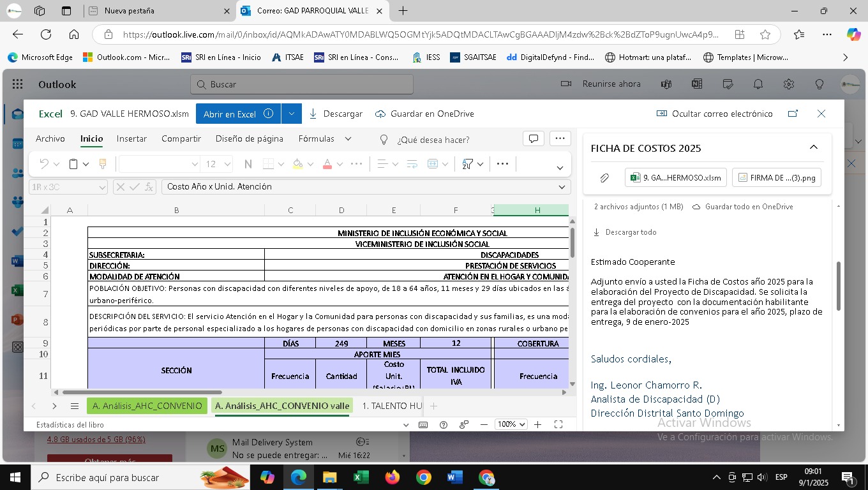Switch to A. Análisis_AHC_CONVENIO sheet tab
The width and height of the screenshot is (868, 490).
(x=147, y=406)
